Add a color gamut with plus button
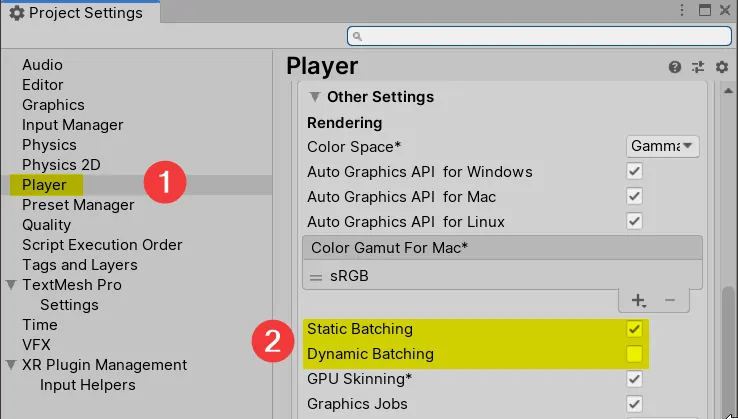 pos(638,300)
